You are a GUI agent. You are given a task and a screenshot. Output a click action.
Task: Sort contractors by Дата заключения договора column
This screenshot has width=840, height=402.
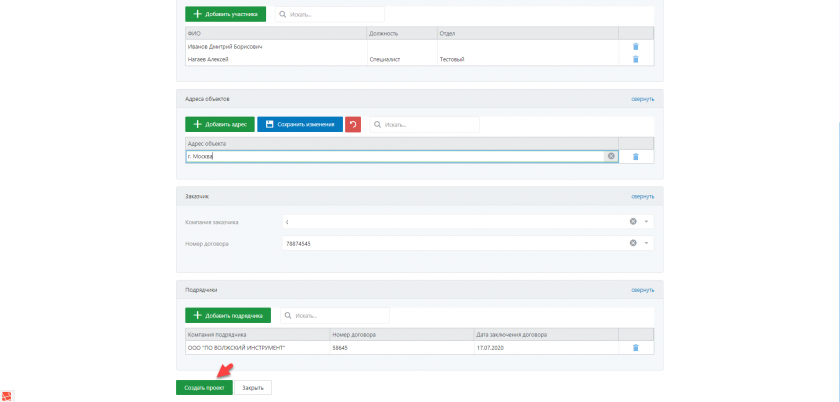tap(545, 334)
